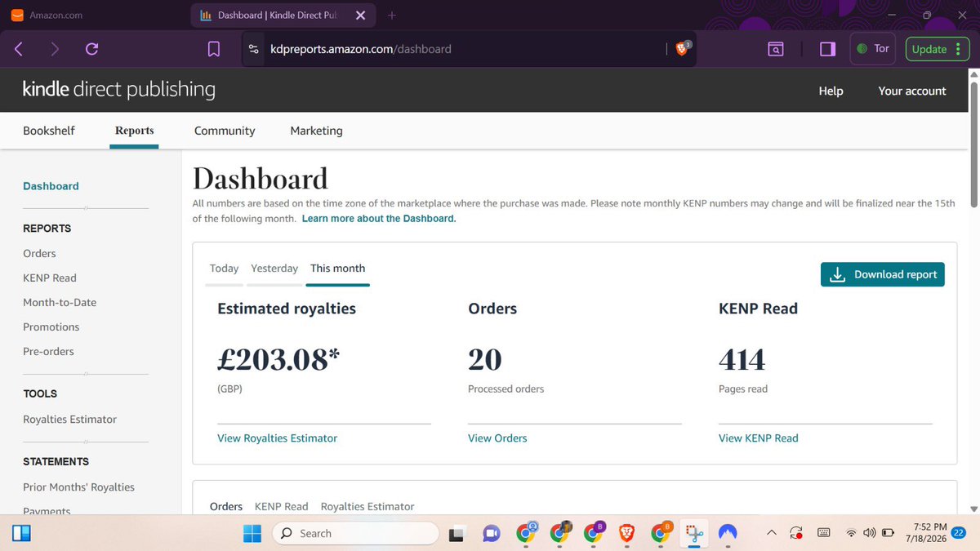
Task: Switch to the Today tab
Action: (x=224, y=269)
